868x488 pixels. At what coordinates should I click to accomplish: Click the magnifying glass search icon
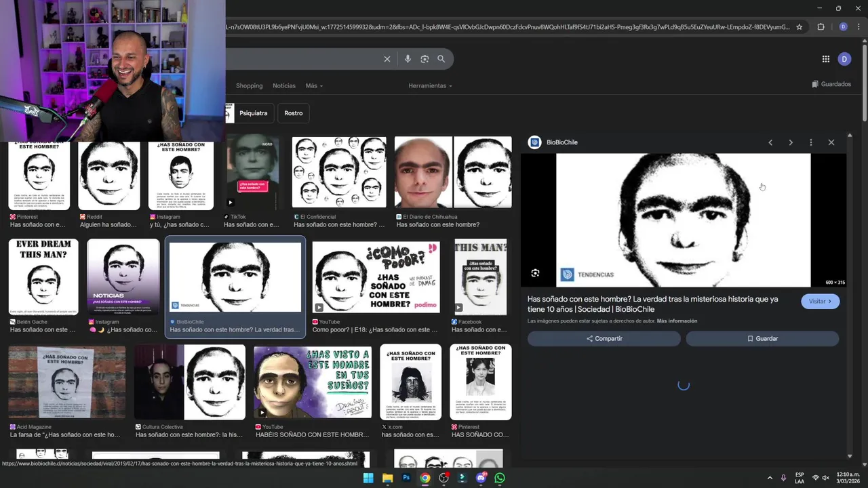click(x=441, y=59)
